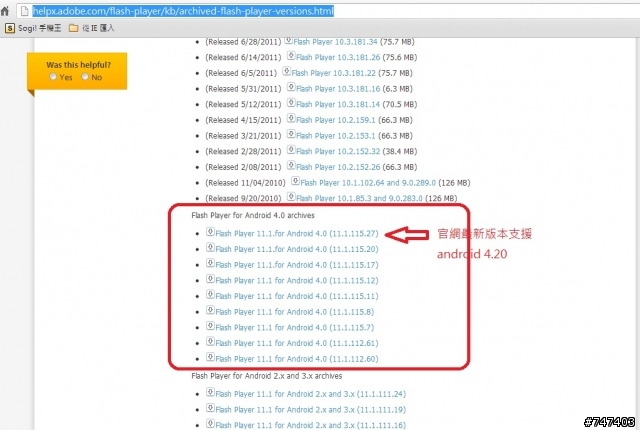Select the address bar URL field
The image size is (640, 430).
329,11
